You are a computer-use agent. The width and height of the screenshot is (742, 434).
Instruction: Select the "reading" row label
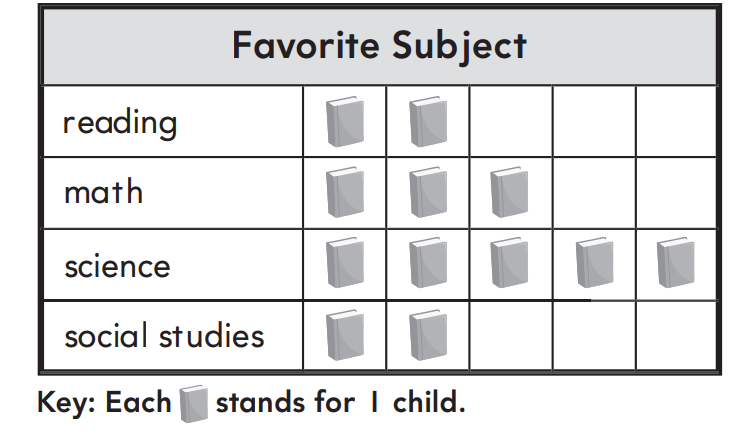pyautogui.click(x=120, y=123)
